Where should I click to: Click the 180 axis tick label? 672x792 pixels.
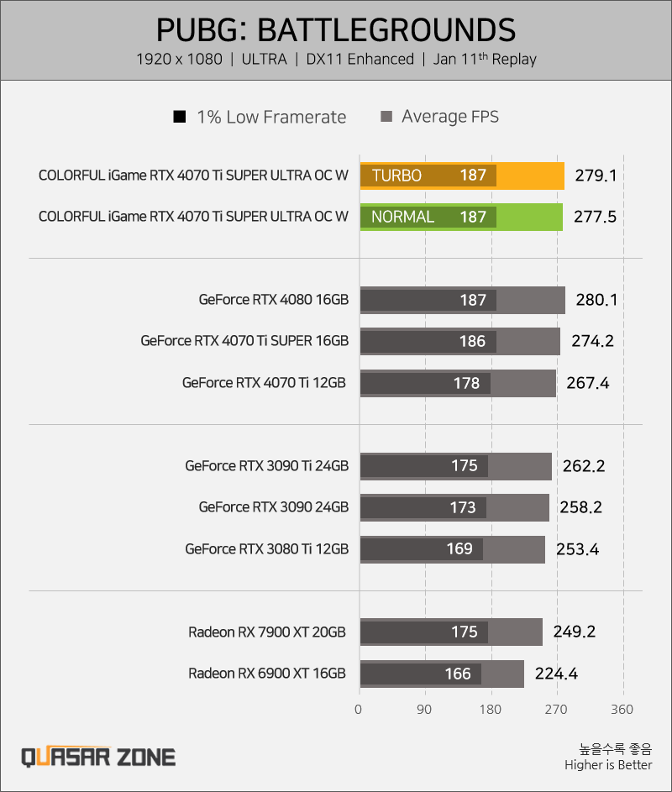click(x=490, y=710)
